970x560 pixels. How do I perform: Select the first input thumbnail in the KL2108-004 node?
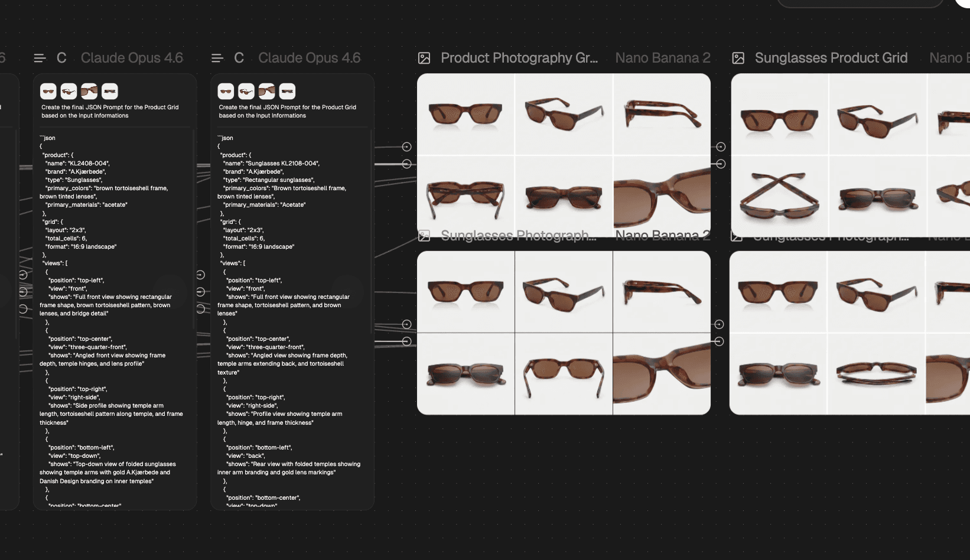[x=226, y=91]
